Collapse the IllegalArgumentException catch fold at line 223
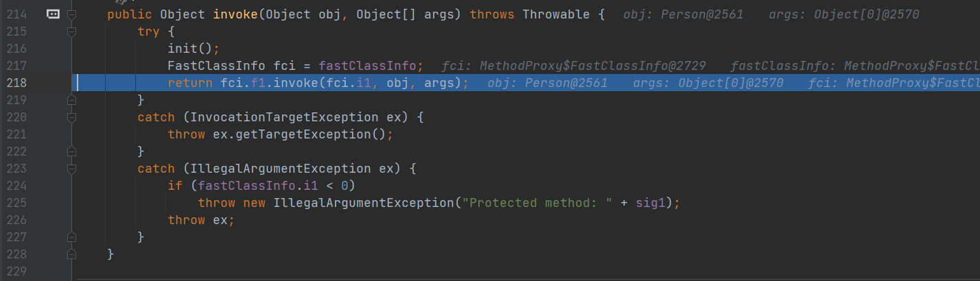Screen dimensions: 980x281 click(71, 169)
